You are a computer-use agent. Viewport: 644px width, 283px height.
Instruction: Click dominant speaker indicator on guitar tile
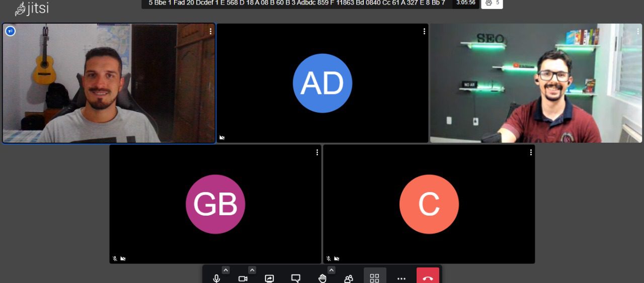point(10,31)
